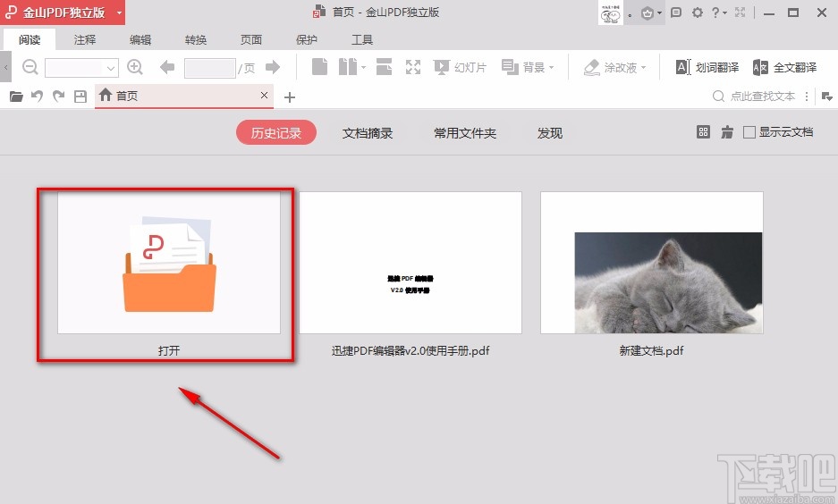Select the 历史记录 history tab
The height and width of the screenshot is (504, 838).
(x=276, y=132)
